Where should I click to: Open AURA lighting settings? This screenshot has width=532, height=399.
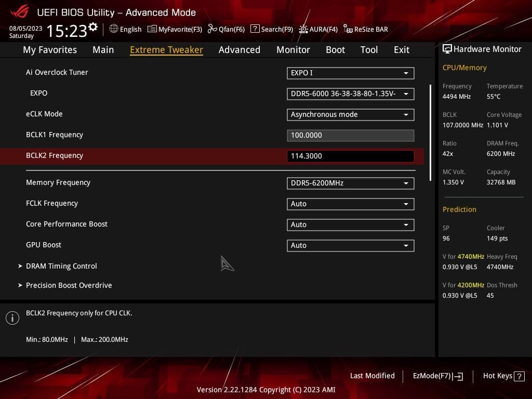(302, 29)
